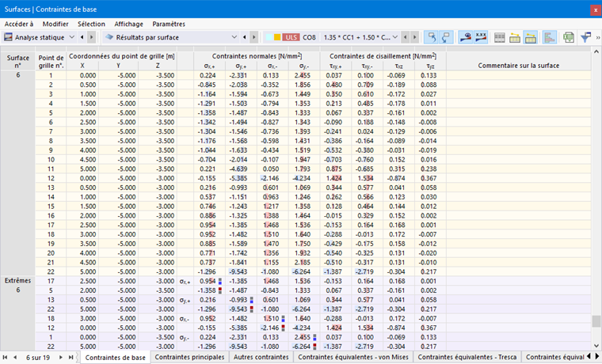Viewport: 602px width, 364px height.
Task: Toggle the eye result visibility button
Action: tap(465, 38)
